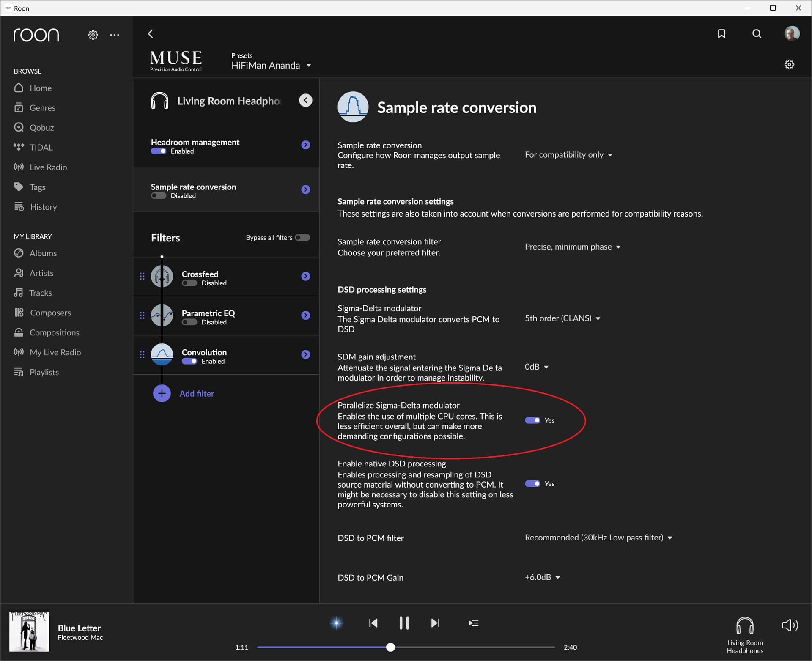Change the Sigma-Delta modulator order dropdown
Image resolution: width=812 pixels, height=661 pixels.
562,318
